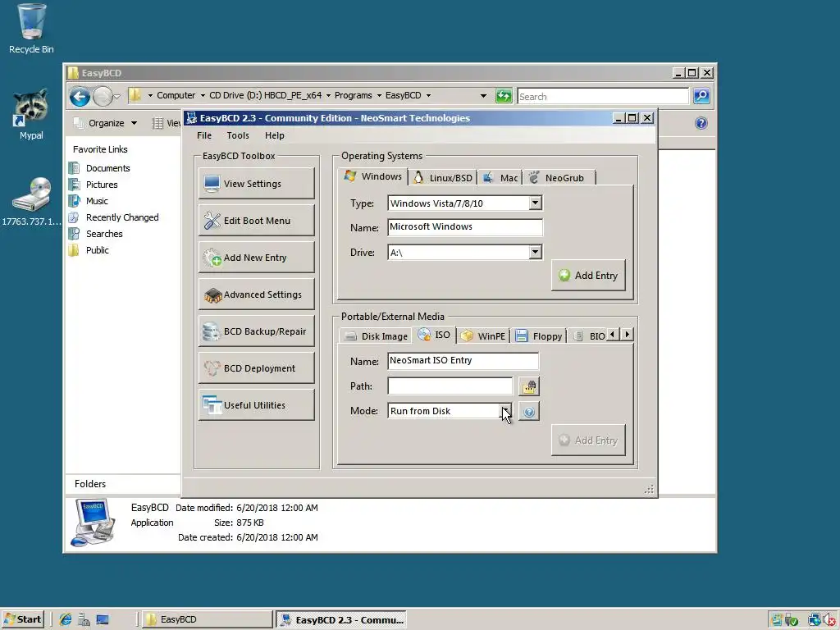The height and width of the screenshot is (630, 840).
Task: Open BCD Deployment
Action: [x=257, y=368]
